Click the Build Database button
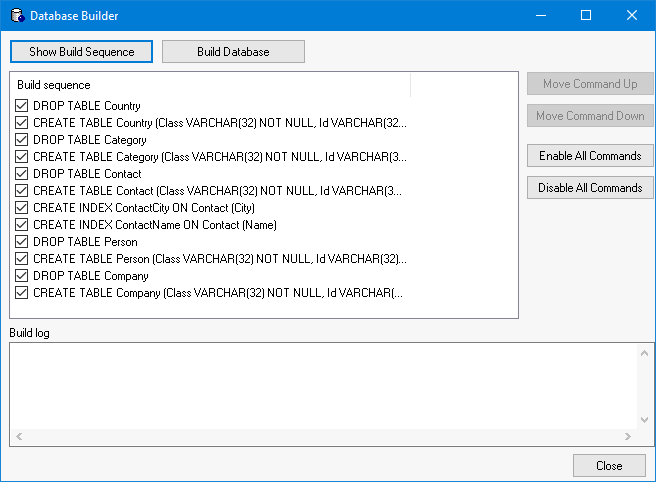 click(233, 52)
